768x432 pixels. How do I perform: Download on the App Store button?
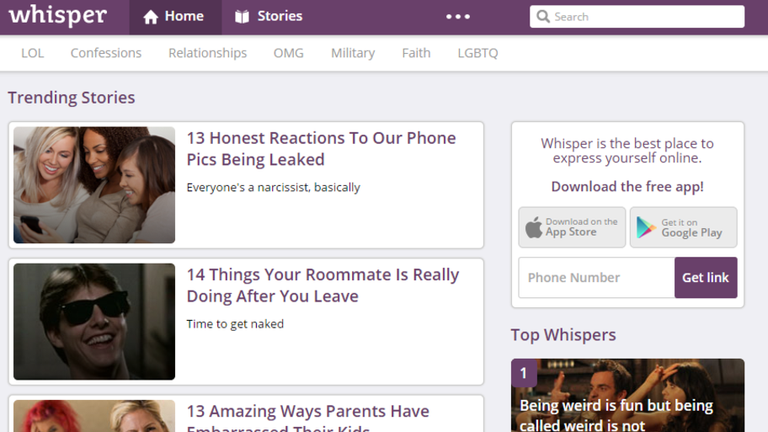click(572, 227)
